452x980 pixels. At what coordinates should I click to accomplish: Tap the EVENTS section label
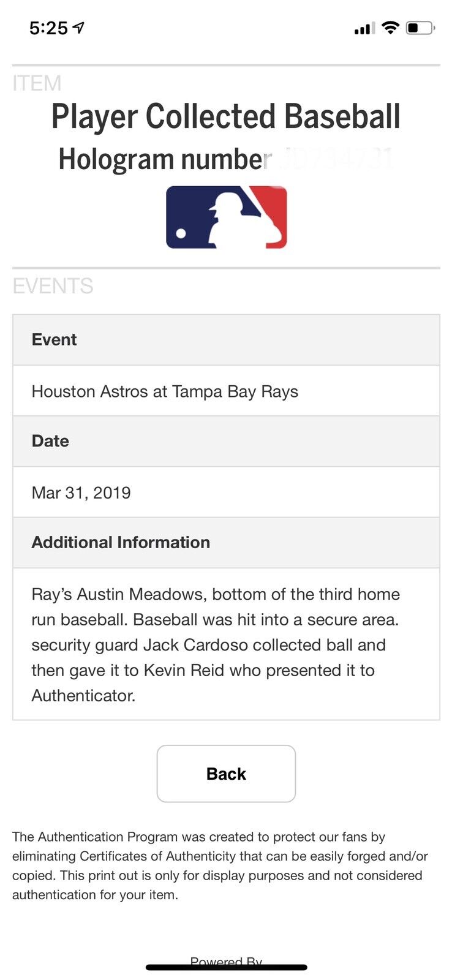point(53,286)
